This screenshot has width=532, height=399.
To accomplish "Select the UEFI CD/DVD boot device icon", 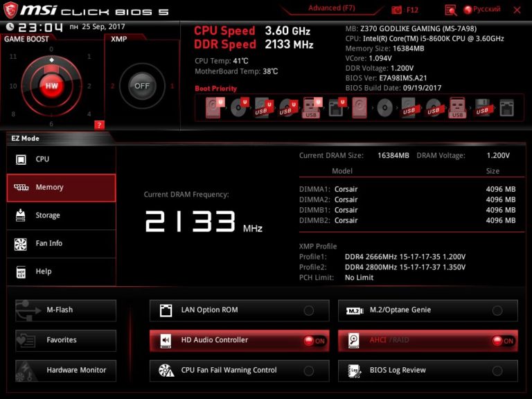I will [240, 107].
